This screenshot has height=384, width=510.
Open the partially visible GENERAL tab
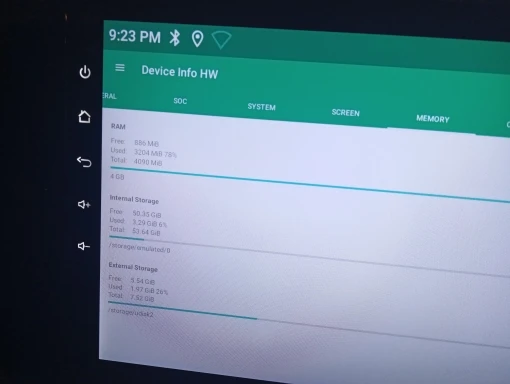[x=109, y=96]
